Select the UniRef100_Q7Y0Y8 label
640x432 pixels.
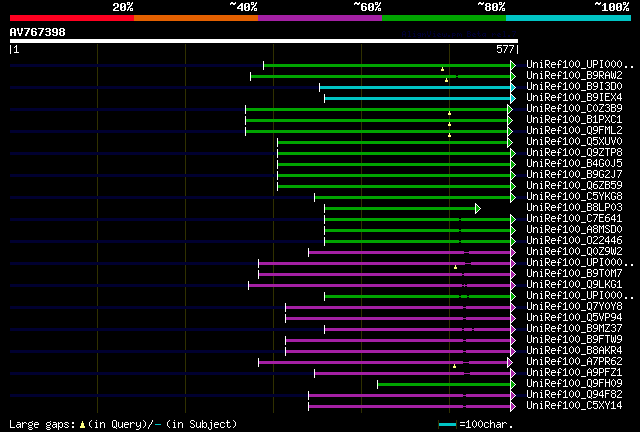tap(574, 306)
